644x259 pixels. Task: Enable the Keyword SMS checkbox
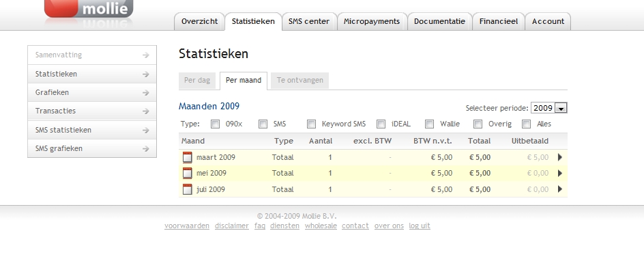point(311,124)
